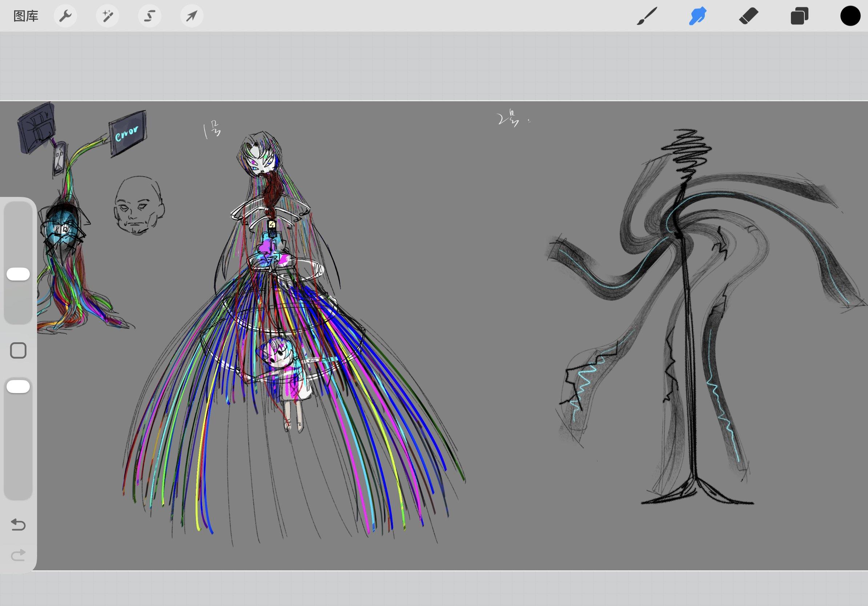Tap the square modify button in sidebar
Screen dimensions: 868x606
[x=18, y=351]
